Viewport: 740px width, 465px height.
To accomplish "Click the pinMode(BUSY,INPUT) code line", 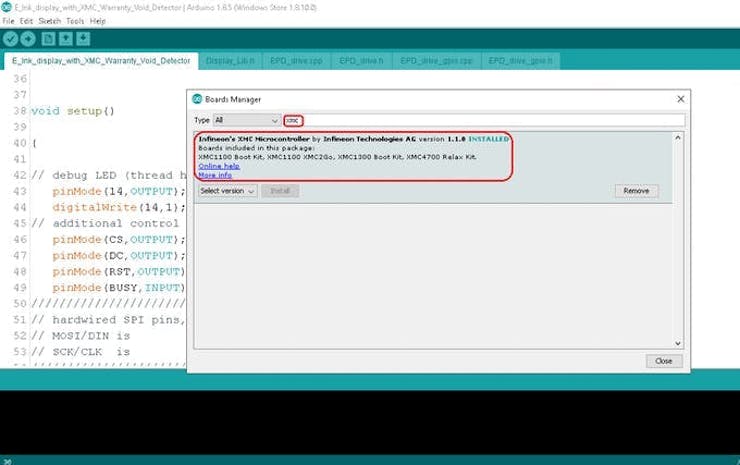I will (119, 288).
